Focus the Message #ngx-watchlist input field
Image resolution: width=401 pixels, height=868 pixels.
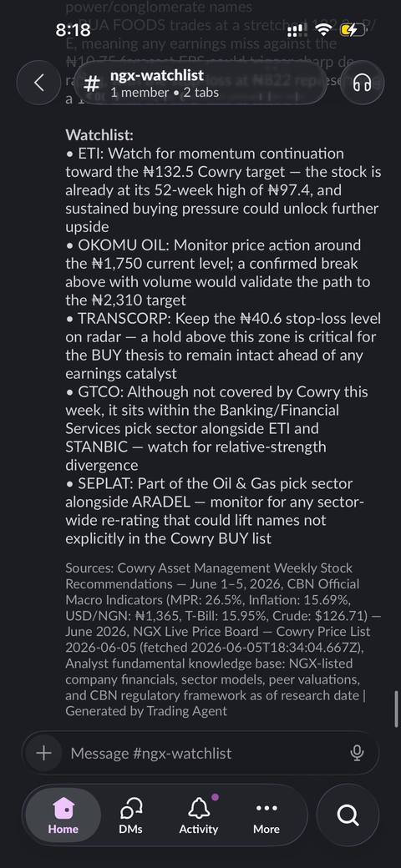pos(200,753)
